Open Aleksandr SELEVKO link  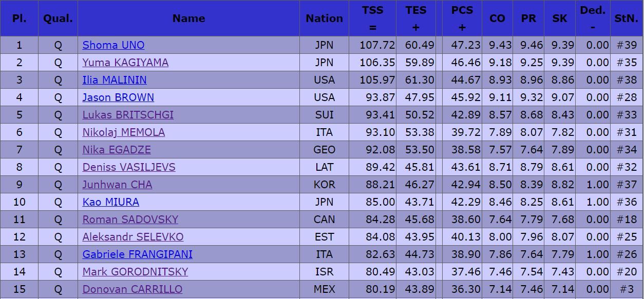(x=133, y=237)
